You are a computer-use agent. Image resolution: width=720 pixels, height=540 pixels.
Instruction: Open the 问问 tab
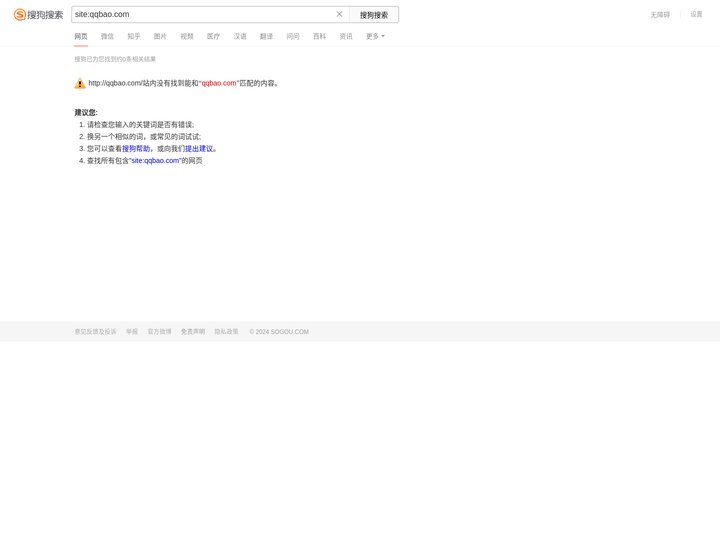pos(293,36)
